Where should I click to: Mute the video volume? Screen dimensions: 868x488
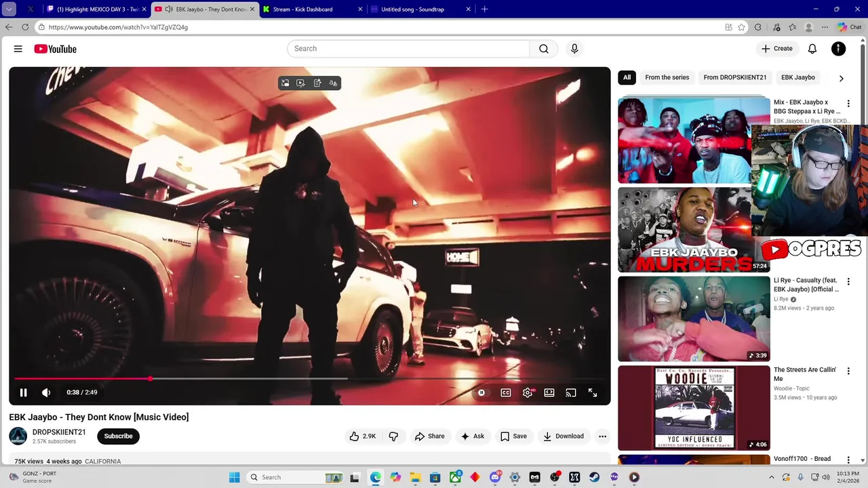(x=46, y=392)
